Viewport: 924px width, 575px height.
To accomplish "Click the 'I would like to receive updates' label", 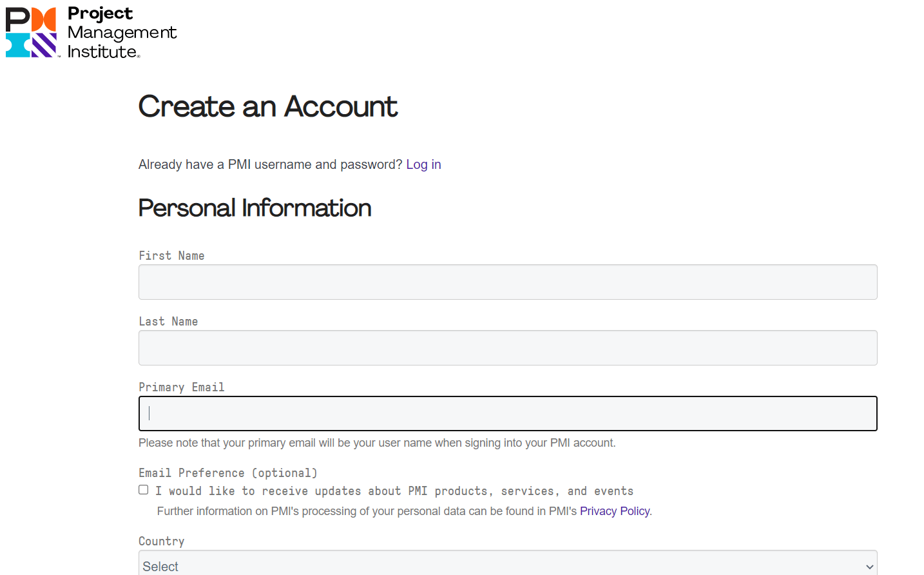I will (394, 491).
